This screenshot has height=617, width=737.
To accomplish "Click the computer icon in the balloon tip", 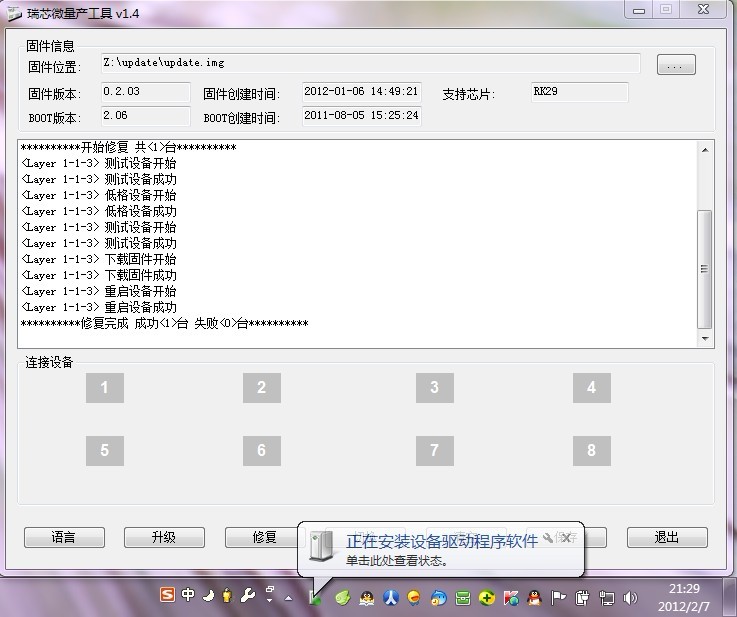I will click(322, 546).
